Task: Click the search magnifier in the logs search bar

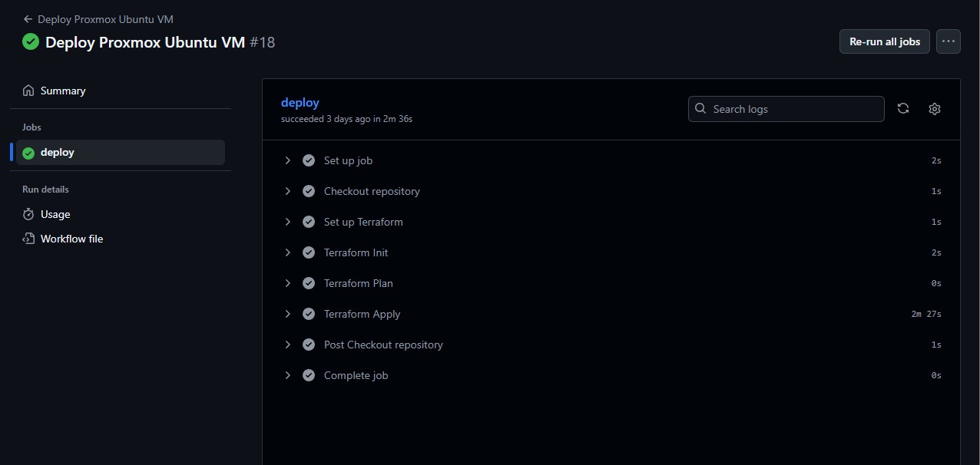Action: pos(700,108)
